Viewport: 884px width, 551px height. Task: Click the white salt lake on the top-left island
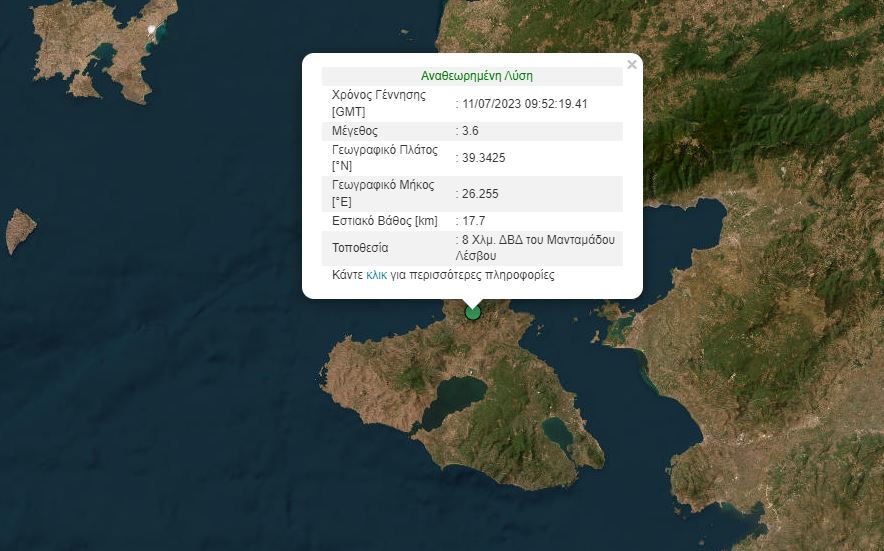tap(152, 30)
